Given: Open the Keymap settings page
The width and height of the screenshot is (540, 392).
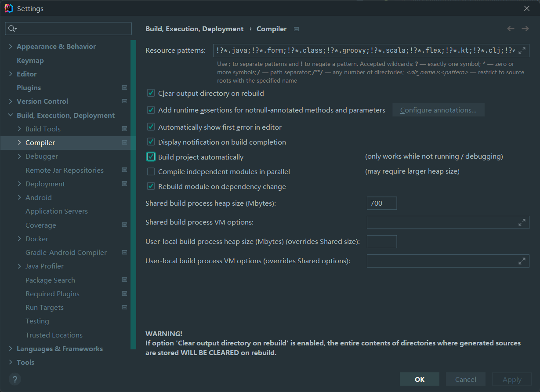Looking at the screenshot, I should pos(30,60).
